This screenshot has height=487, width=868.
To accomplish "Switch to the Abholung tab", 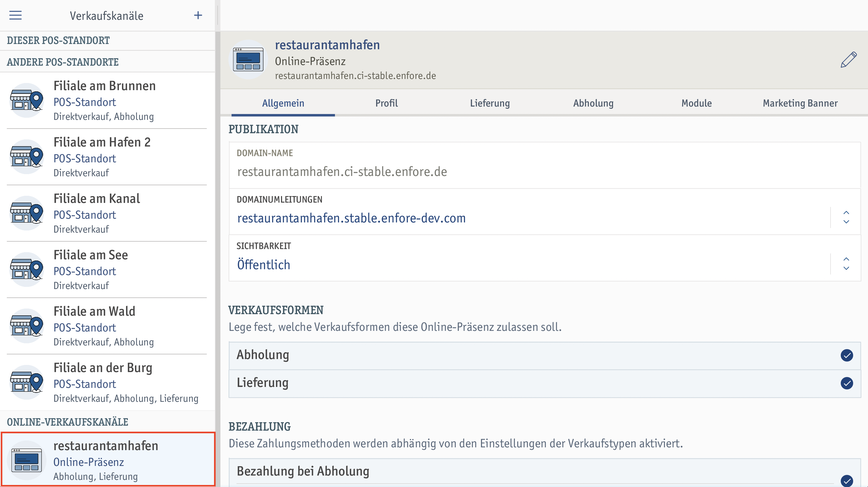I will point(593,103).
